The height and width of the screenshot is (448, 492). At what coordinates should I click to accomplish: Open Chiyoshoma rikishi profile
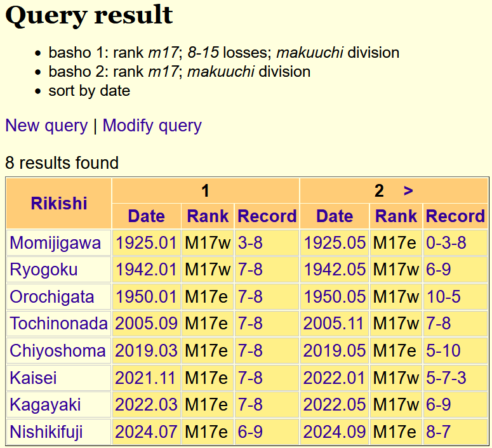click(57, 351)
